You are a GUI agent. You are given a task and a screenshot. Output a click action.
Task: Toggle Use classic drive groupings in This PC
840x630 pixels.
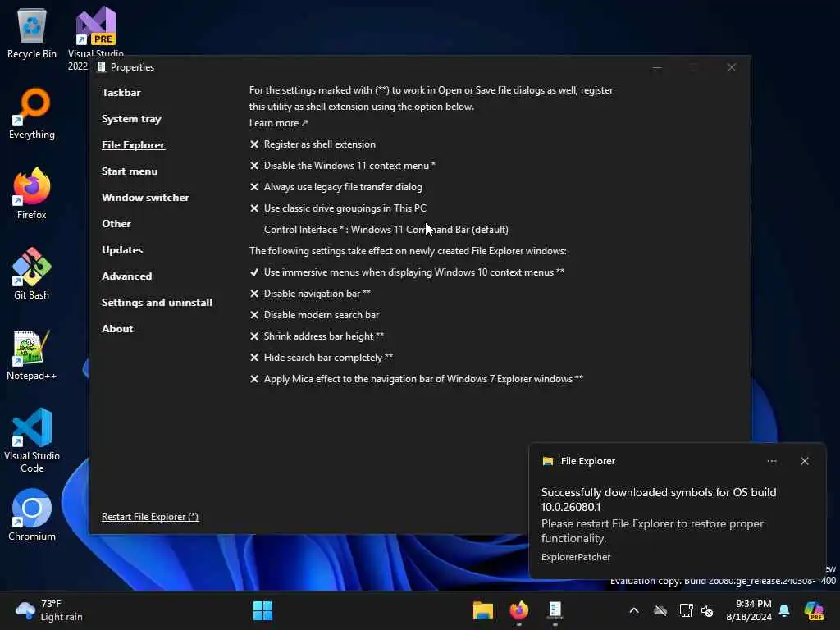[338, 208]
